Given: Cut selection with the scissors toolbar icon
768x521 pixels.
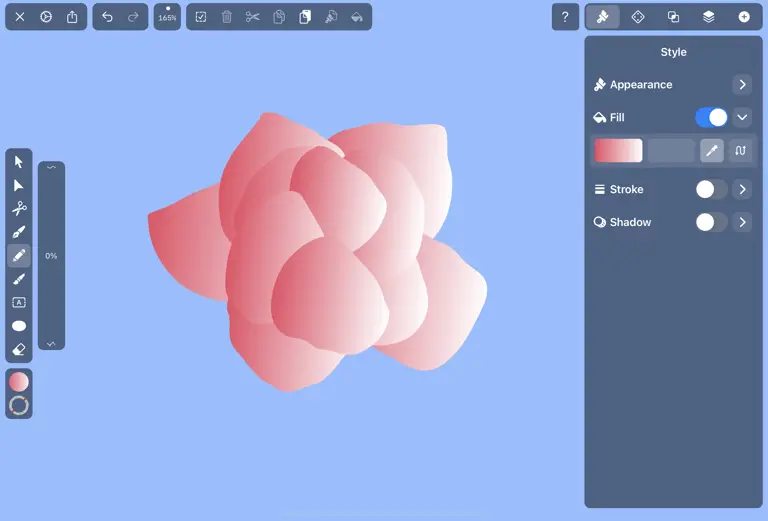Looking at the screenshot, I should coord(253,17).
